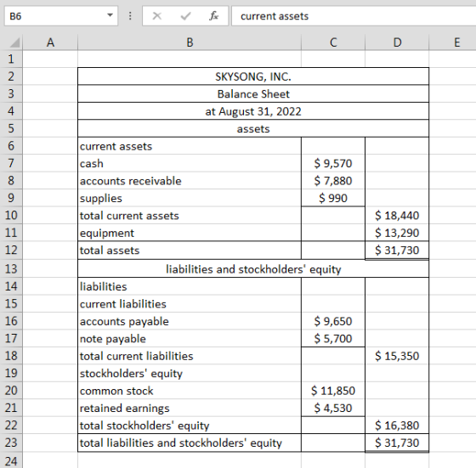Open the Insert Function fx icon
Image resolution: width=476 pixels, height=468 pixels.
(x=213, y=16)
